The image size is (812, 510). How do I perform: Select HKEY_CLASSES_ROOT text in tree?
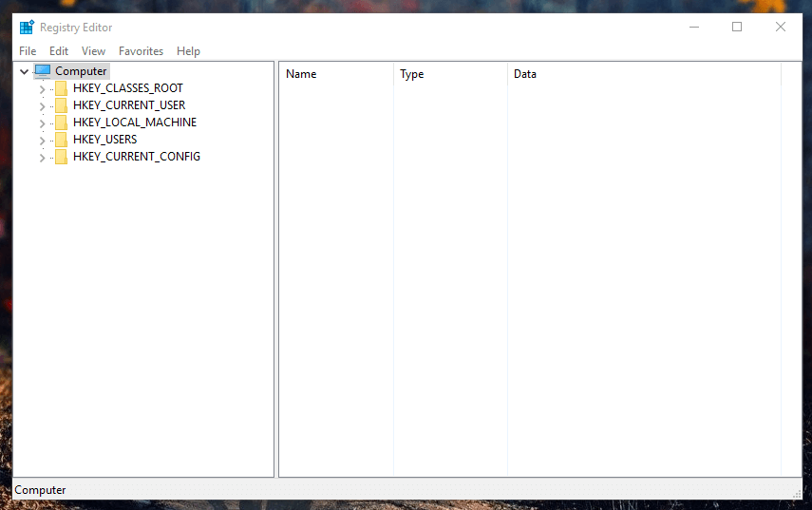click(x=128, y=88)
